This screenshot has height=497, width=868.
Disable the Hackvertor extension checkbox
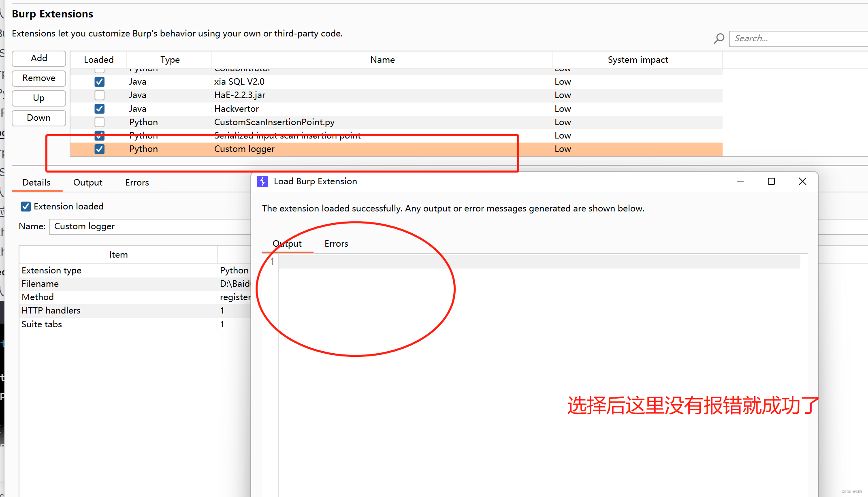[99, 109]
